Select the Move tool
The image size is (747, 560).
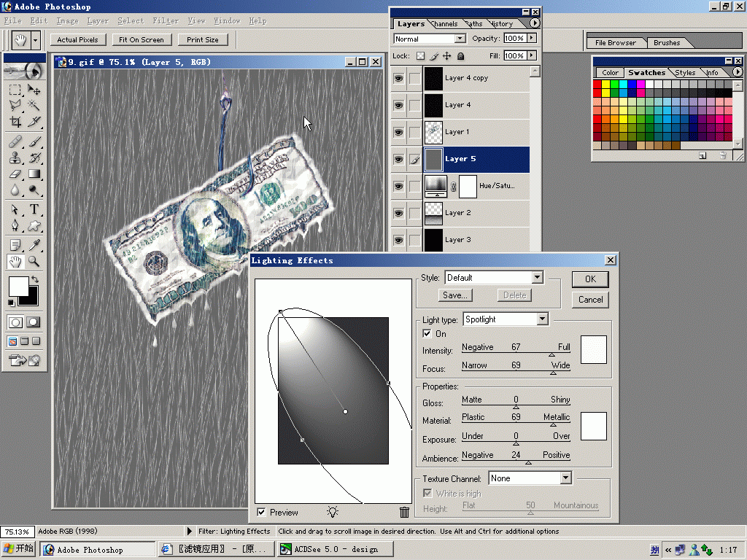tap(34, 90)
